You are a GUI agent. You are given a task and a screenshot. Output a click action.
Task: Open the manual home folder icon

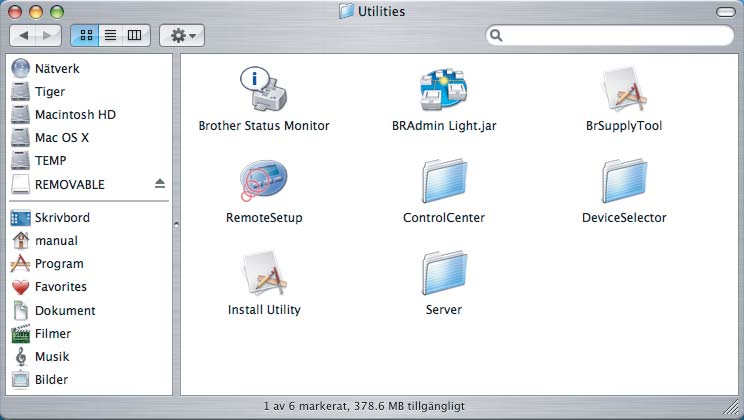coord(20,241)
